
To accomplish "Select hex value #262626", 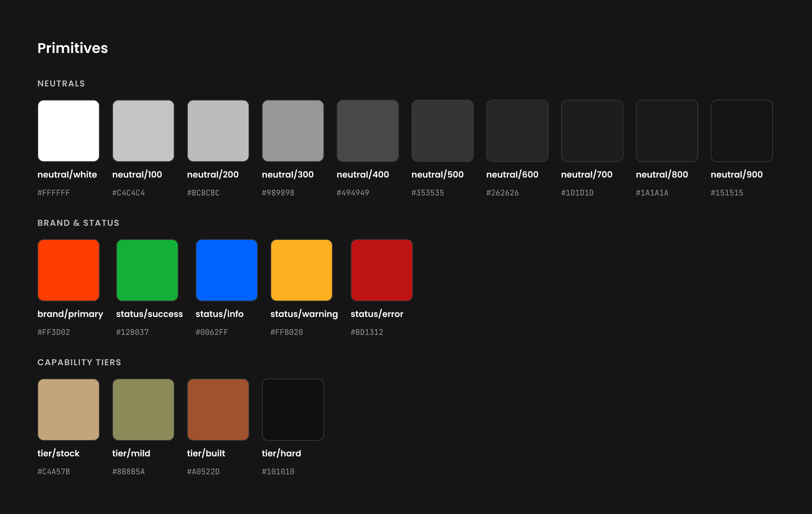I will tap(503, 193).
